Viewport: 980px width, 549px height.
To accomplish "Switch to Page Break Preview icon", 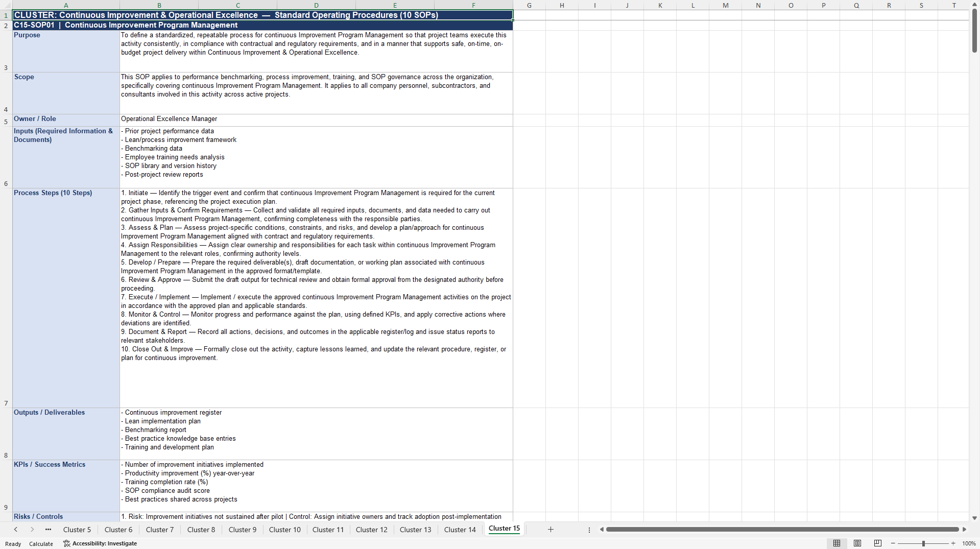I will tap(877, 543).
